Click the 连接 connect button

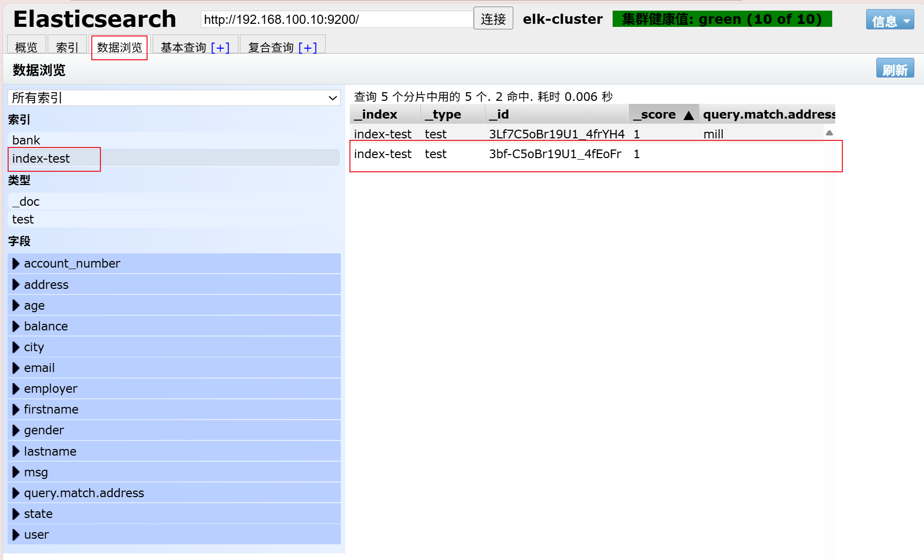493,19
